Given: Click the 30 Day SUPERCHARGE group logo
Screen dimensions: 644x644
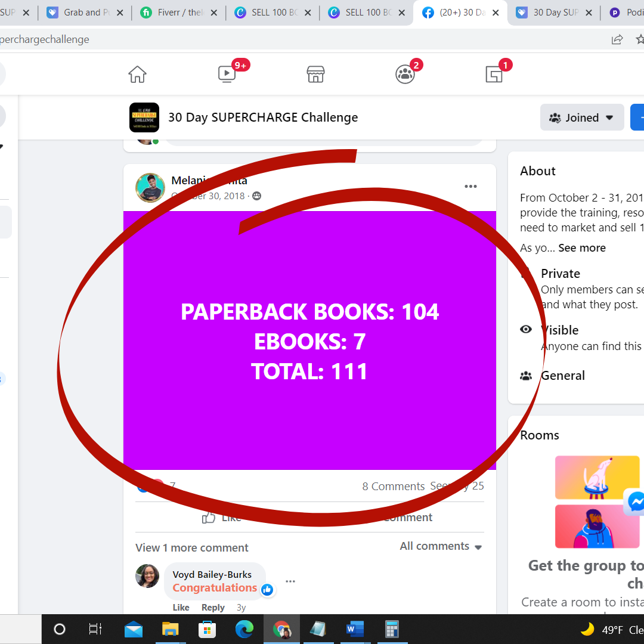Looking at the screenshot, I should 144,117.
